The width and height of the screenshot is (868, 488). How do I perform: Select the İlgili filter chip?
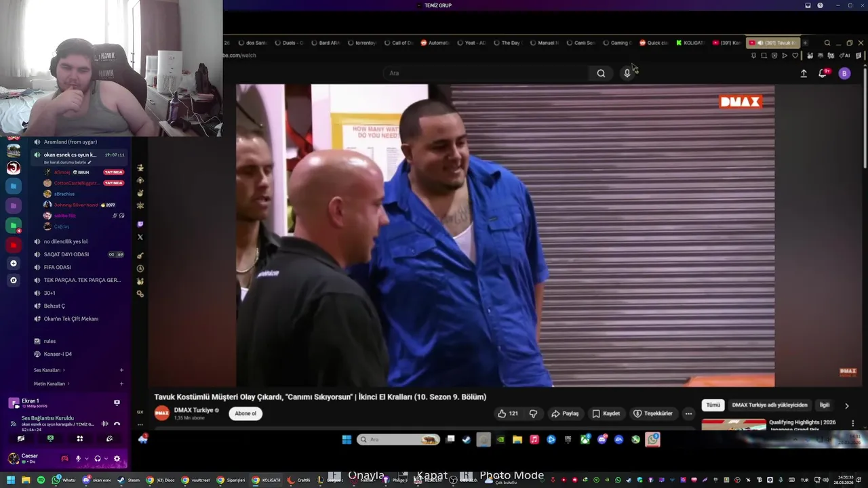825,405
